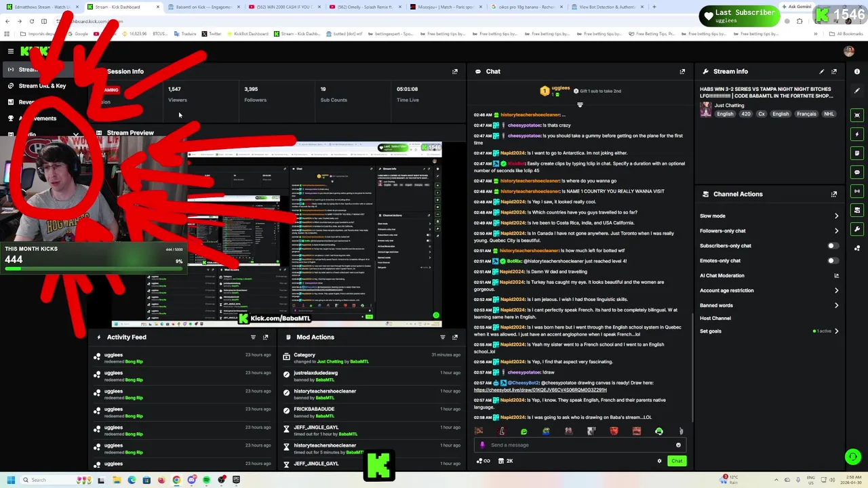Click the green headset emote in emote row
Screen dimensions: 868x488
click(658, 431)
